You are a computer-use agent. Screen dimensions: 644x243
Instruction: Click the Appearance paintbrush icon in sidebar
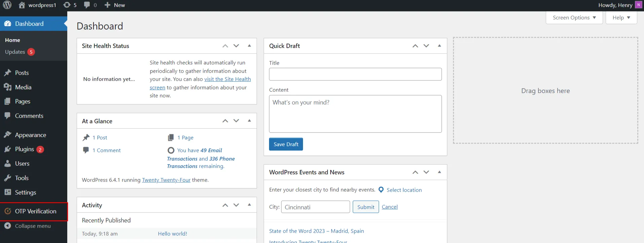click(x=7, y=135)
